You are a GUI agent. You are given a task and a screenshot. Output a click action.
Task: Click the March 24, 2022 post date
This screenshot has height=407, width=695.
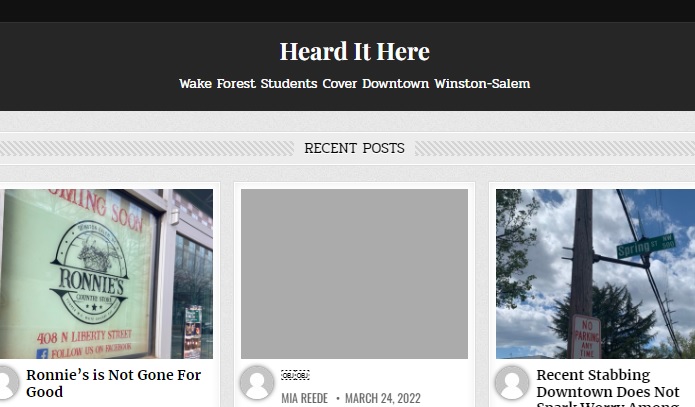[x=383, y=398]
